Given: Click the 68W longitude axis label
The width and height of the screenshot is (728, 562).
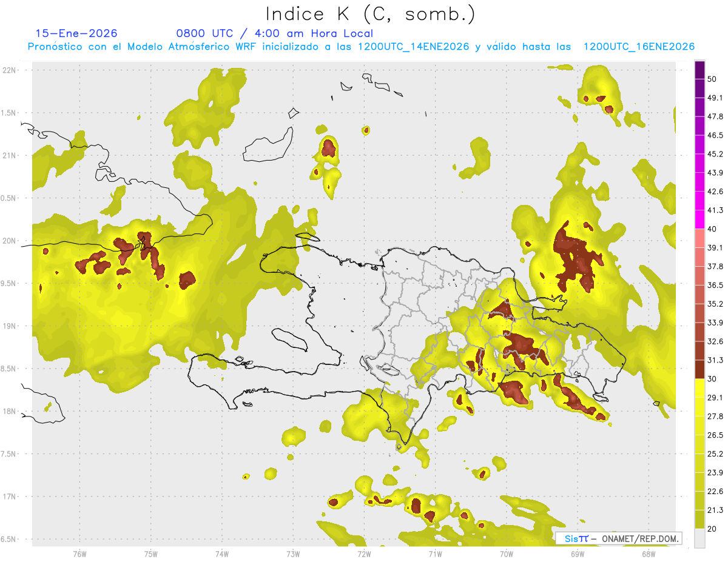Looking at the screenshot, I should (x=648, y=553).
